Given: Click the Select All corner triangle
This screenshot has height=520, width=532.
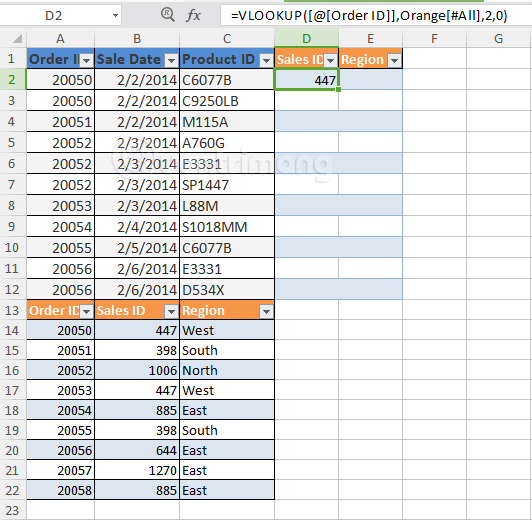Looking at the screenshot, I should coord(17,38).
